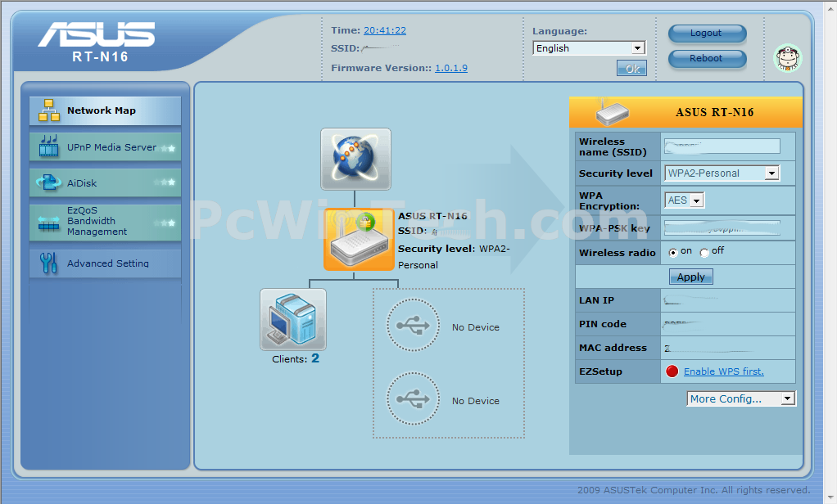Open the Network Map menu
This screenshot has height=504, width=837.
coord(105,111)
